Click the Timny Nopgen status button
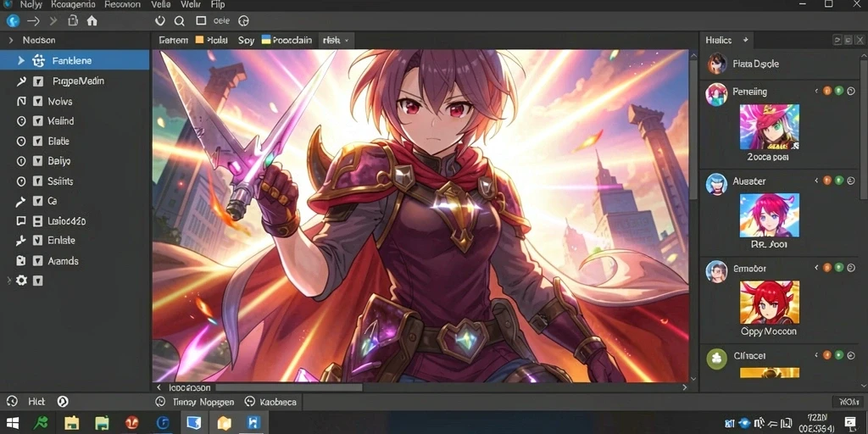 (x=196, y=402)
